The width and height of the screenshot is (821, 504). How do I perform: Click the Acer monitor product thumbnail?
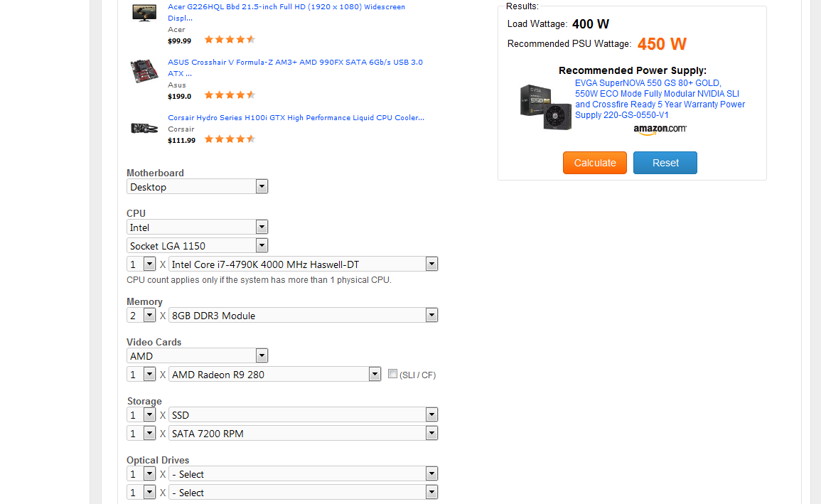click(x=144, y=12)
